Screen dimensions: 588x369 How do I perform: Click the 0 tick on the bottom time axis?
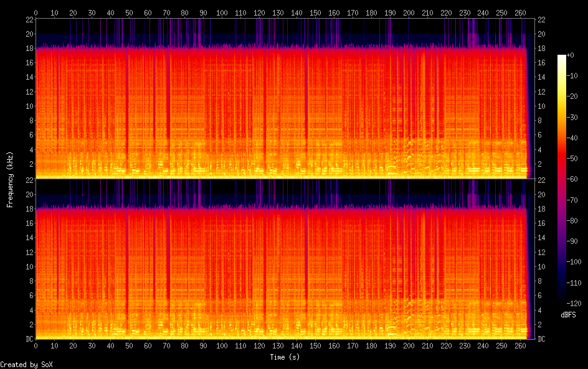tap(36, 346)
